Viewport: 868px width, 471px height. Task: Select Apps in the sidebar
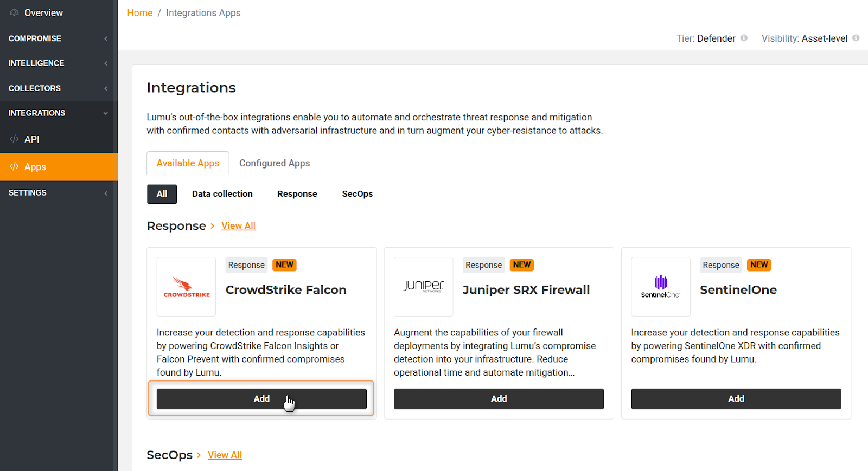(35, 167)
